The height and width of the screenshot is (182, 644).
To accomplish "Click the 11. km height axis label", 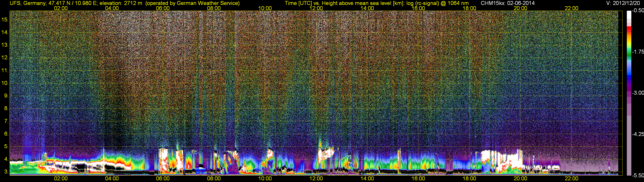I will pyautogui.click(x=5, y=70).
